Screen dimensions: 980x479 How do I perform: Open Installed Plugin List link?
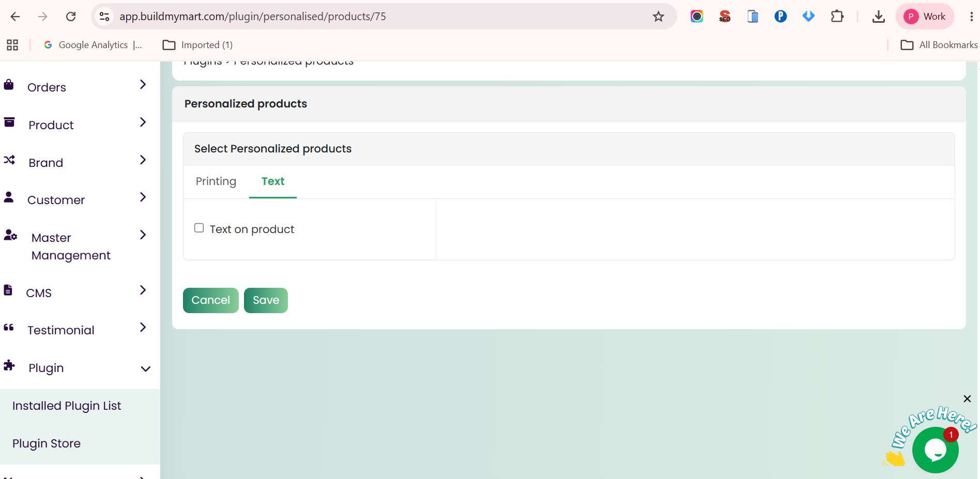point(67,406)
